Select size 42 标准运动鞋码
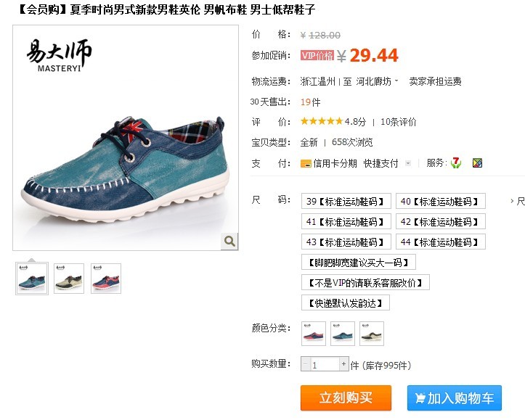Viewport: 525px width, 420px height. coord(440,222)
